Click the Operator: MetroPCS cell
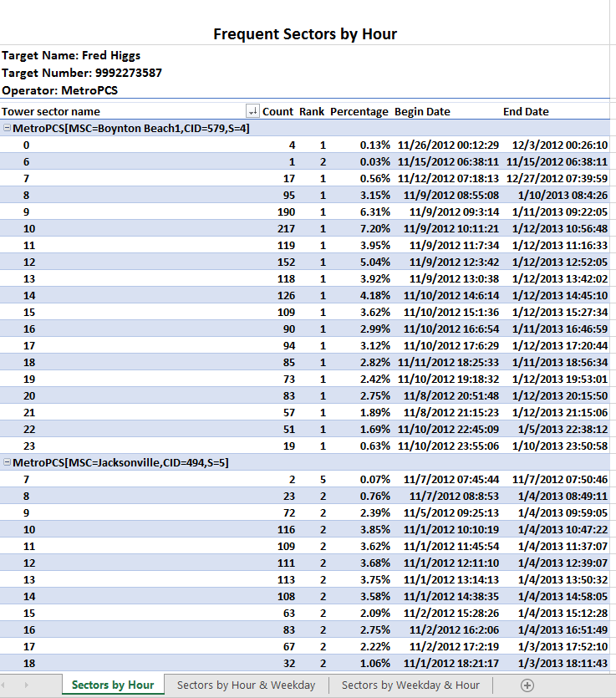Viewport: 616px width, 698px height. point(60,90)
